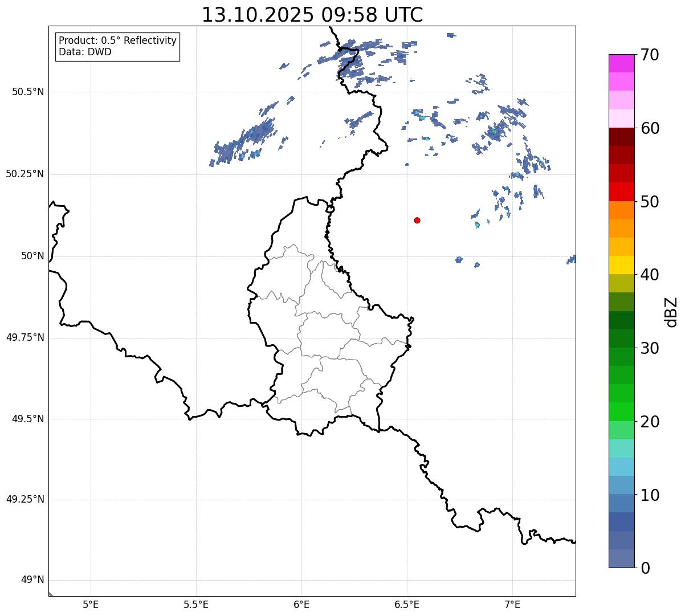Click the 20 tick label on colorbar

(x=649, y=422)
